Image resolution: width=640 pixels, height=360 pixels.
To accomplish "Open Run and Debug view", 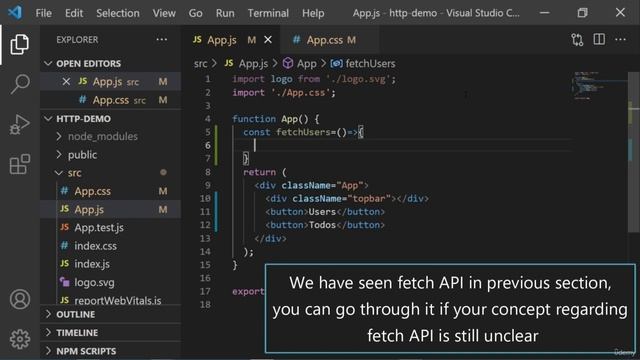I will point(20,124).
